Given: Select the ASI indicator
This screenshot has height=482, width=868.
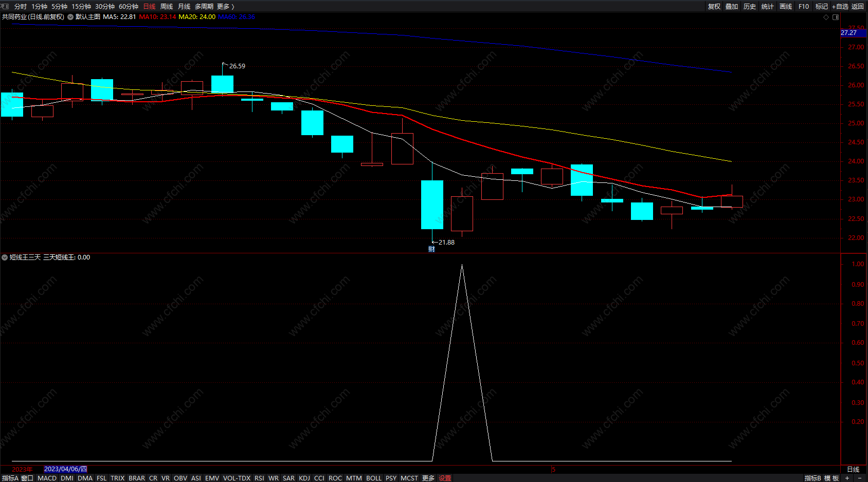Looking at the screenshot, I should point(196,478).
